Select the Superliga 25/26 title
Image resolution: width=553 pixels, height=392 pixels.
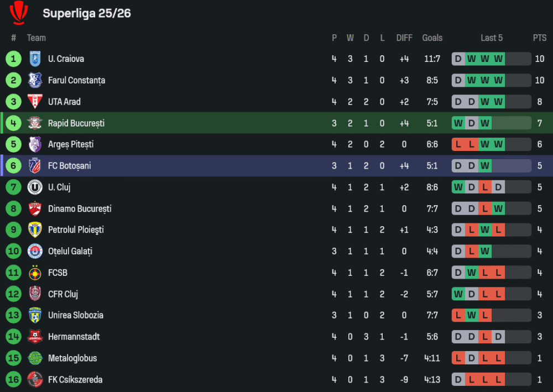click(87, 13)
